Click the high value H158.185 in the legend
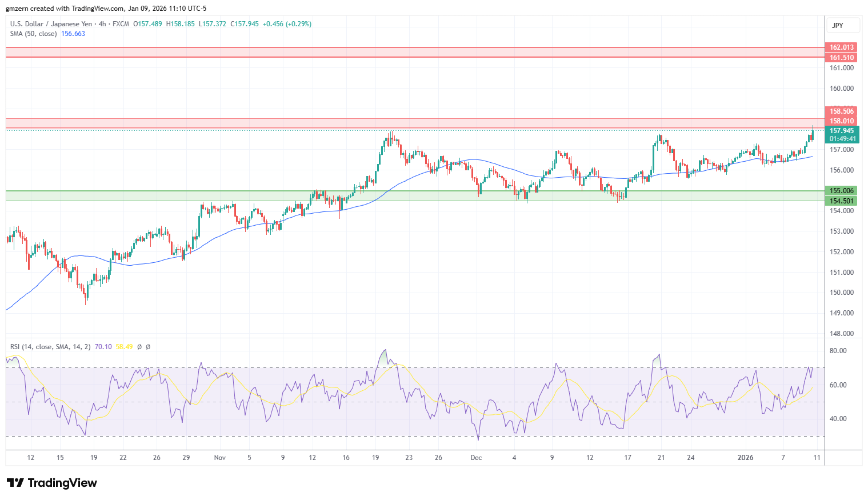This screenshot has height=500, width=868. (x=181, y=24)
